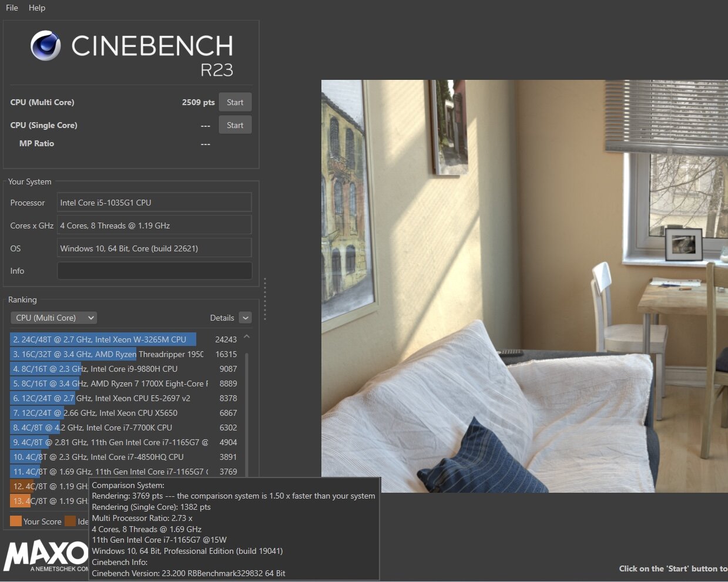Click the empty Info input field
Viewport: 728px width, 582px height.
click(x=155, y=271)
